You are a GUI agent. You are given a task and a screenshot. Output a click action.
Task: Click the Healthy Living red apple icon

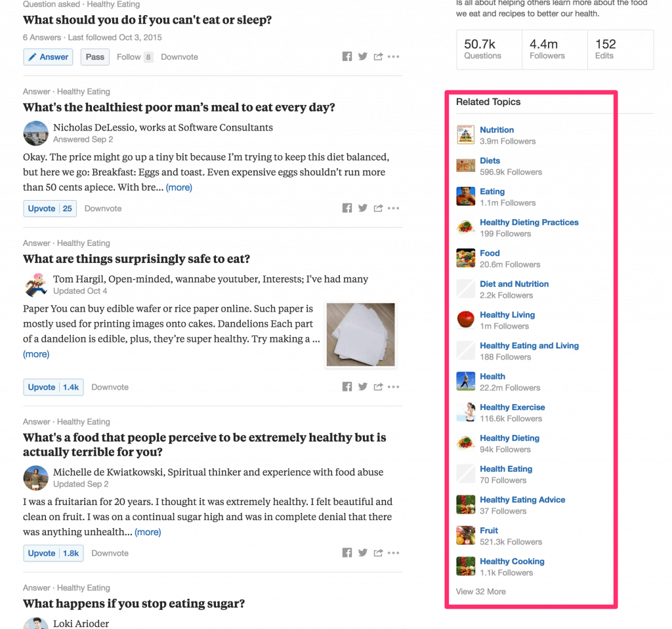465,320
